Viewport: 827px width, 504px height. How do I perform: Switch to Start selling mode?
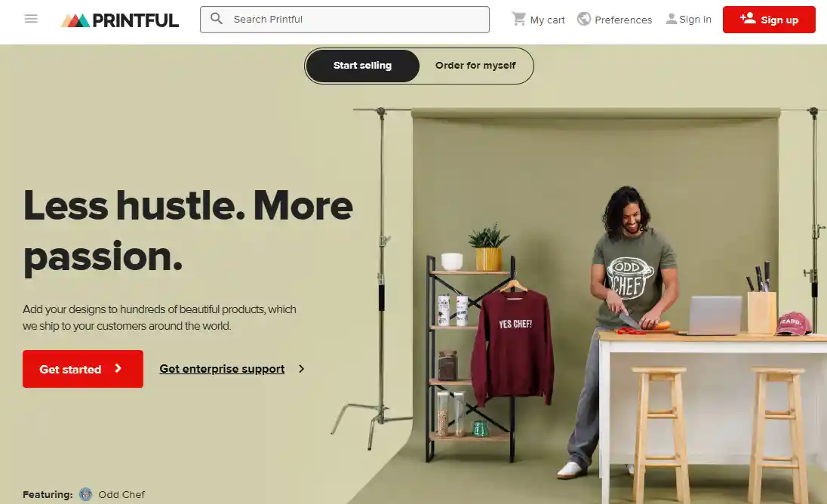pos(362,66)
